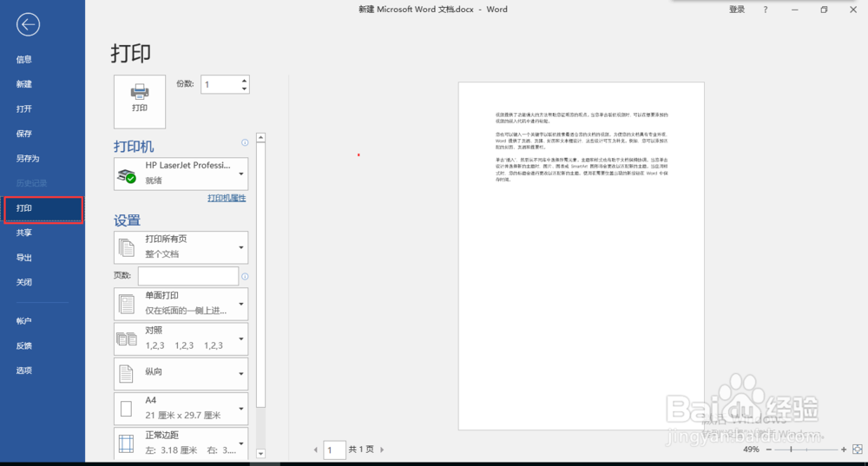Open the 对照 collation dropdown
The width and height of the screenshot is (868, 466).
(x=181, y=338)
